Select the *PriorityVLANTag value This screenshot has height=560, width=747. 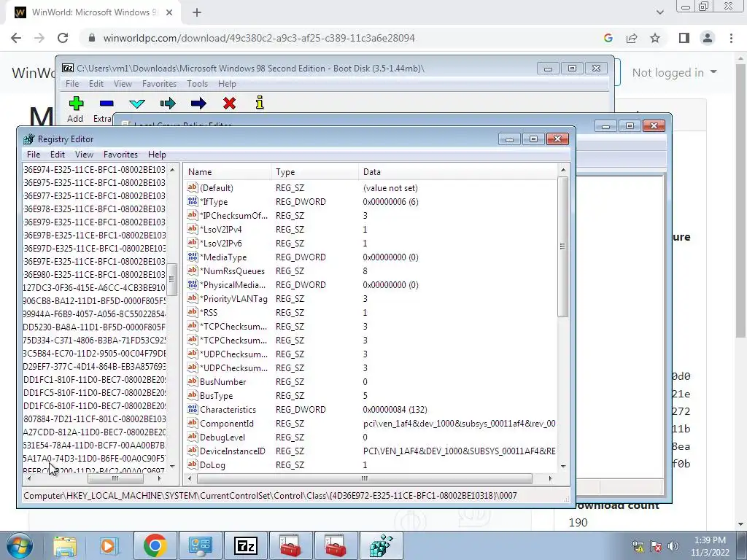pos(233,298)
